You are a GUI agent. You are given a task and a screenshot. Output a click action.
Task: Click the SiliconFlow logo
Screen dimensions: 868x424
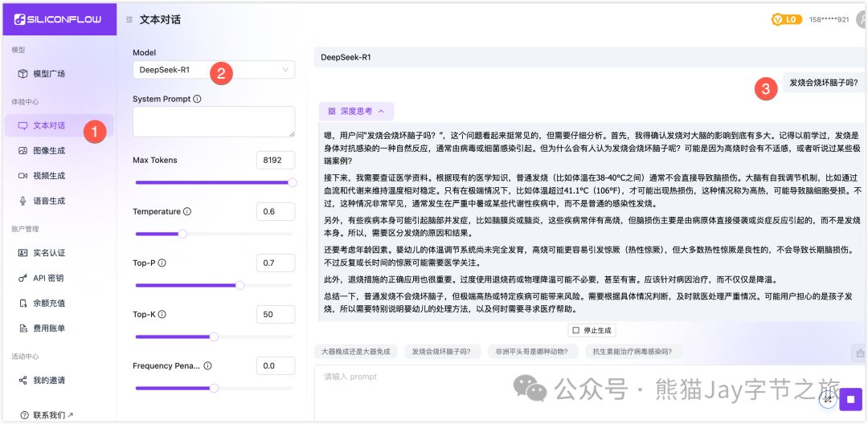(x=58, y=19)
